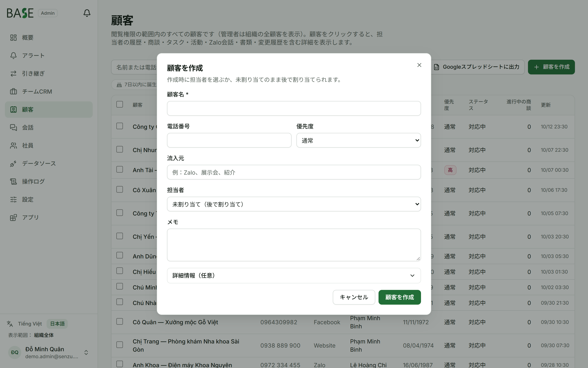588x368 pixels.
Task: Click the 顧客を作成 button in page toolbar
Action: pos(551,67)
